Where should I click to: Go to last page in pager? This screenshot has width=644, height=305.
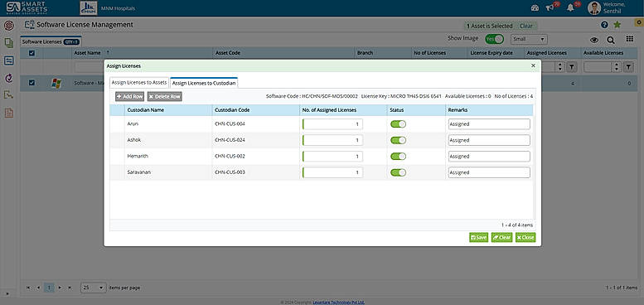click(x=70, y=288)
